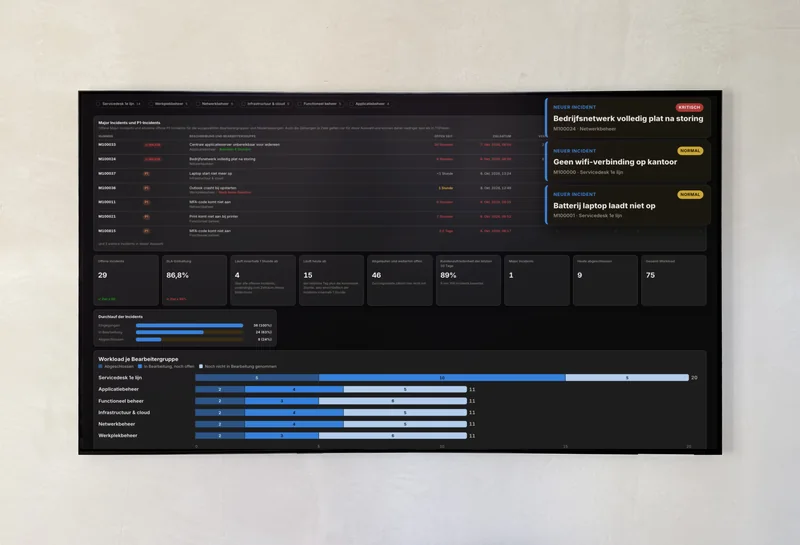
Task: Toggle the Werkplekbeheer filter checkbox
Action: tap(151, 104)
